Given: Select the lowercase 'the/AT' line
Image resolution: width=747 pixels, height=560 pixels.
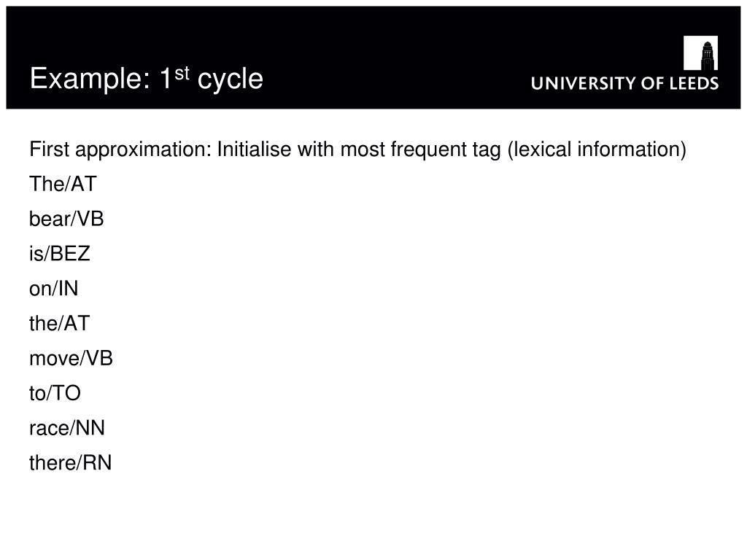Looking at the screenshot, I should click(60, 323).
